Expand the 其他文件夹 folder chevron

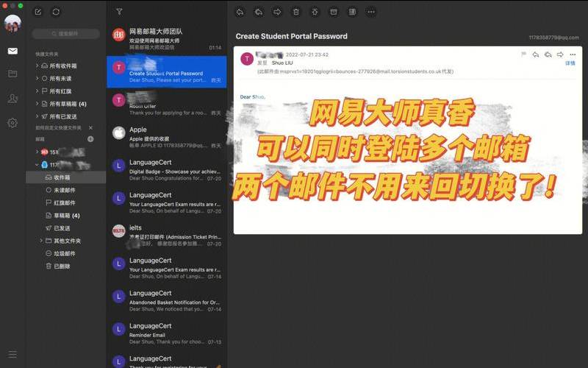coord(41,241)
